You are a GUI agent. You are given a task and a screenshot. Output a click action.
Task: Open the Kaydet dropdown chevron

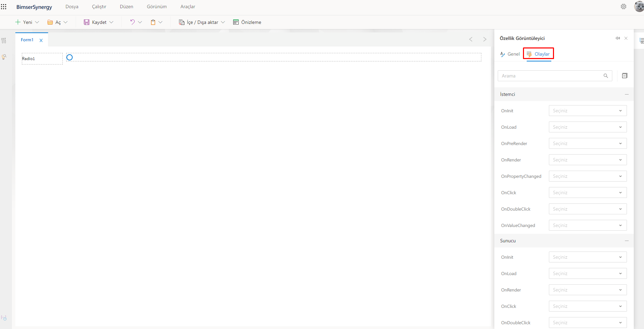click(x=111, y=22)
